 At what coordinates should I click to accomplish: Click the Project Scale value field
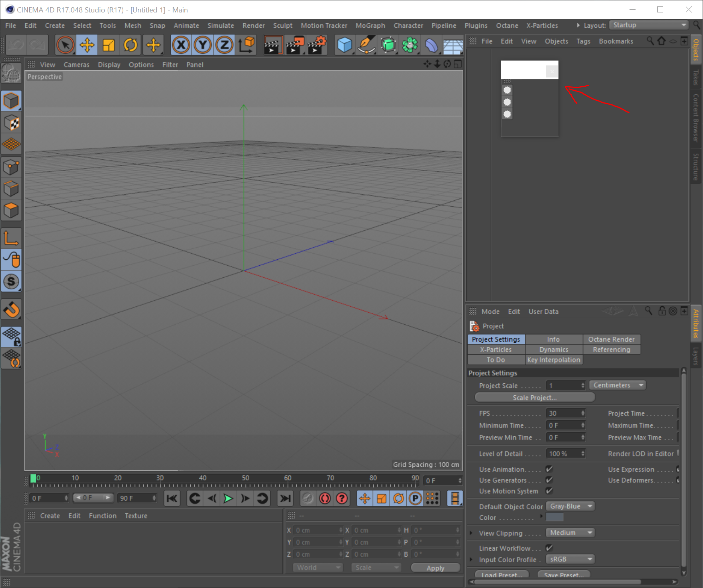pyautogui.click(x=565, y=385)
